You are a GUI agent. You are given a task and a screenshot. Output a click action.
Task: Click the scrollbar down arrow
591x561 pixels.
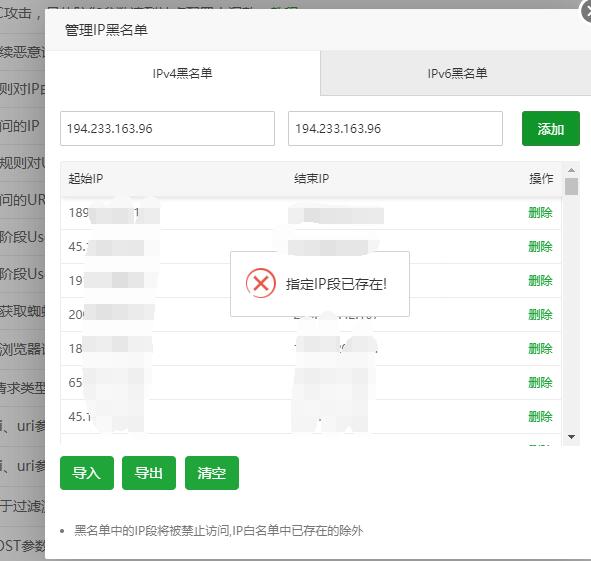click(571, 437)
